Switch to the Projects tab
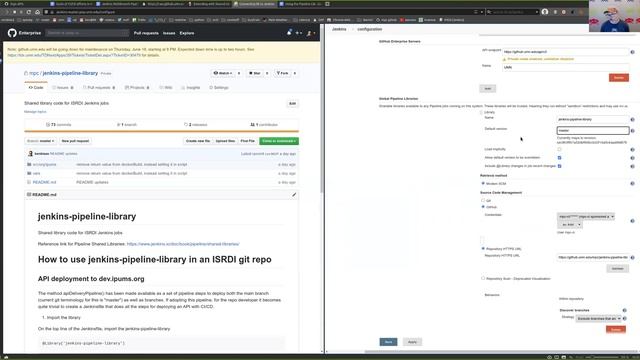 pos(137,88)
